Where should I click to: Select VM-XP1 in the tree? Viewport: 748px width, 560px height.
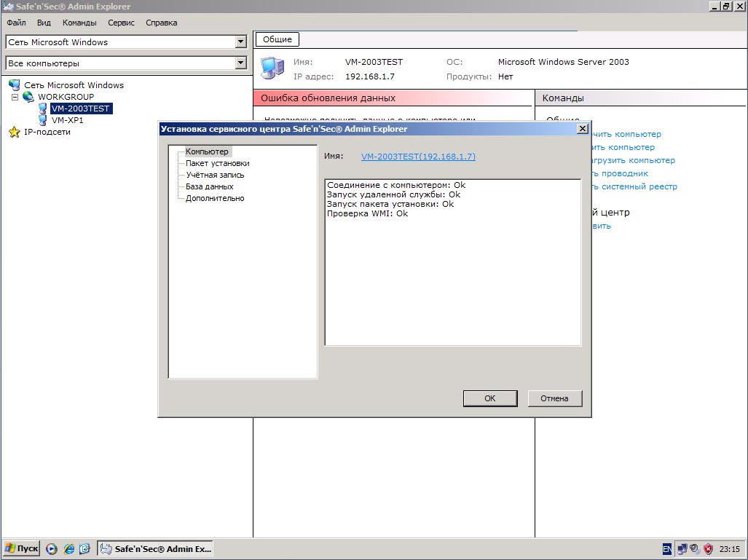coord(67,120)
